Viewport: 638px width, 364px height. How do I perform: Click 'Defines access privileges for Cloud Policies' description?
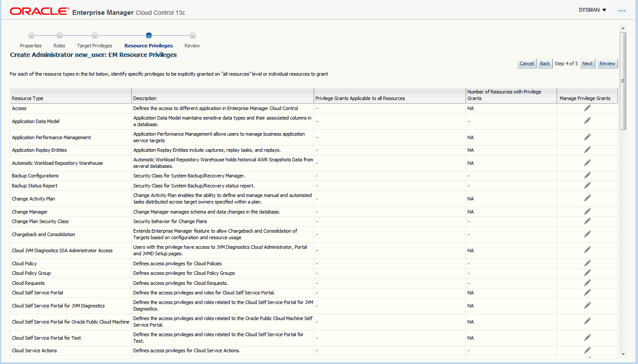[x=178, y=264]
